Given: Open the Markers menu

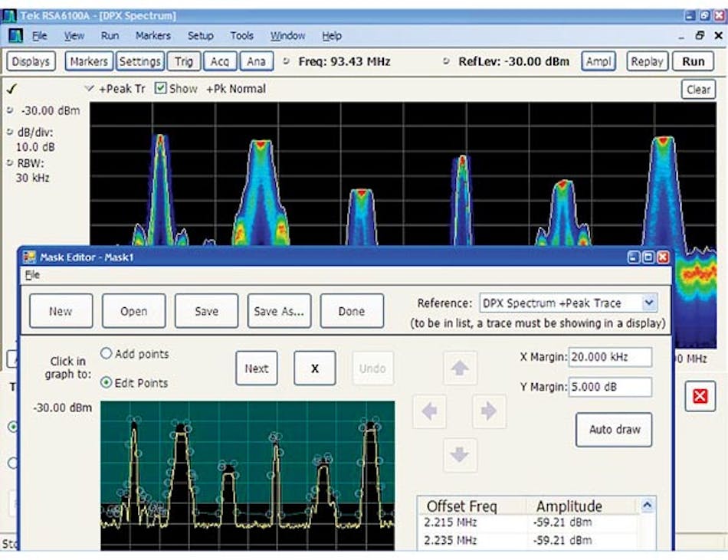Looking at the screenshot, I should click(152, 35).
